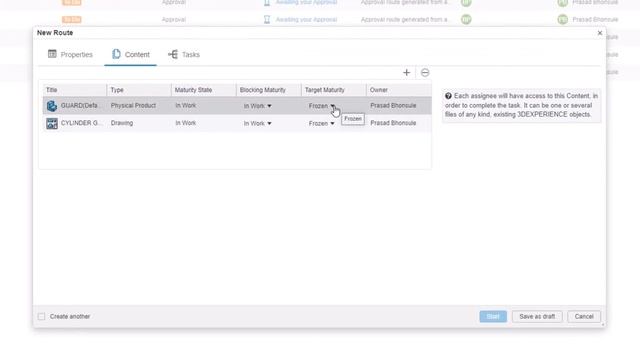Click the Content tab page icon
Viewport: 640px width, 360px height.
(116, 54)
